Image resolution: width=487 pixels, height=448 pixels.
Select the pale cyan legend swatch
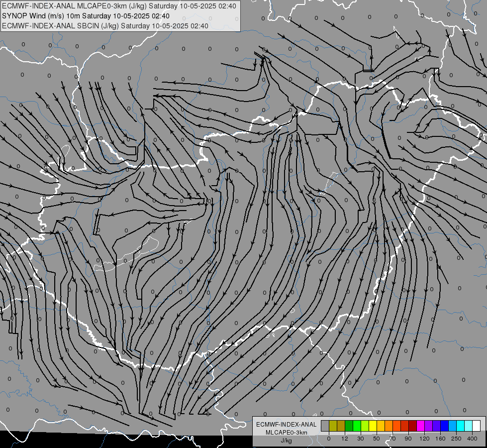click(x=469, y=426)
